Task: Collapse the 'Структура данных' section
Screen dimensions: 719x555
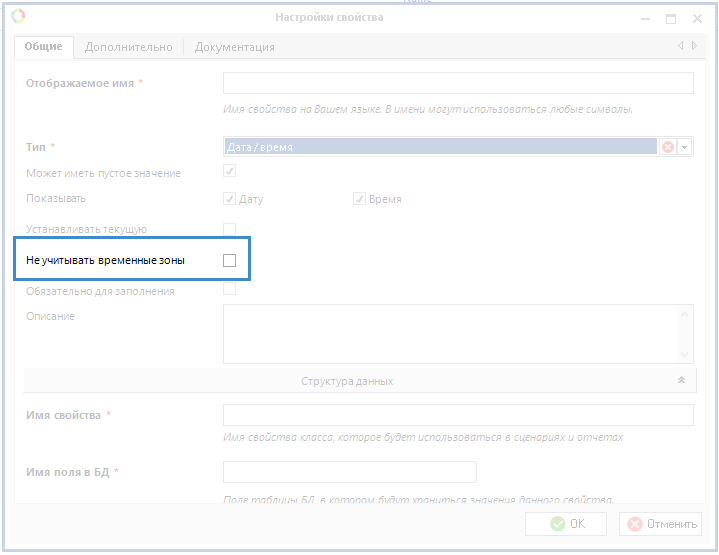Action: [681, 381]
